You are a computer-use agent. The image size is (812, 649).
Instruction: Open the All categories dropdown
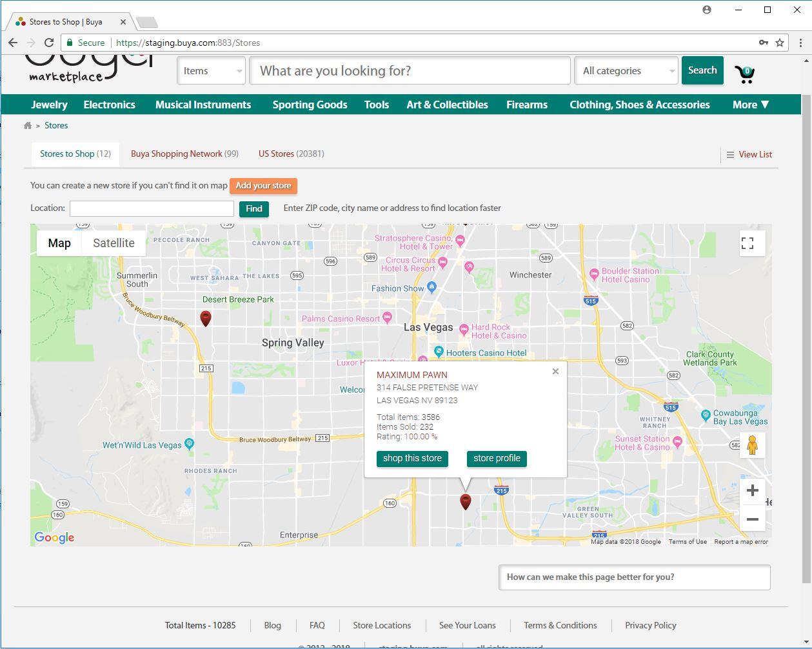[x=626, y=71]
